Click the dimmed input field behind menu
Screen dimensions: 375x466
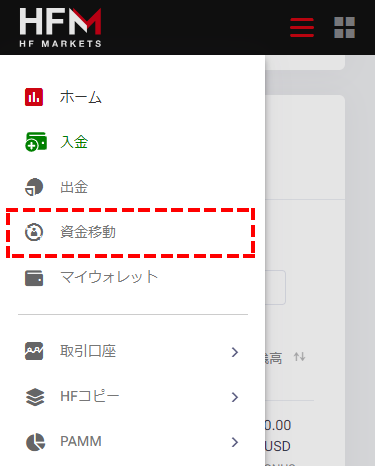275,287
